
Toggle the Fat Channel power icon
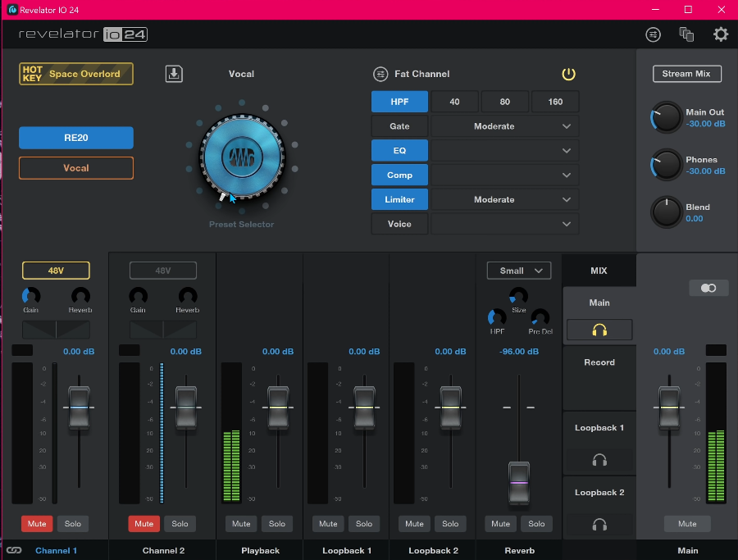[x=568, y=74]
